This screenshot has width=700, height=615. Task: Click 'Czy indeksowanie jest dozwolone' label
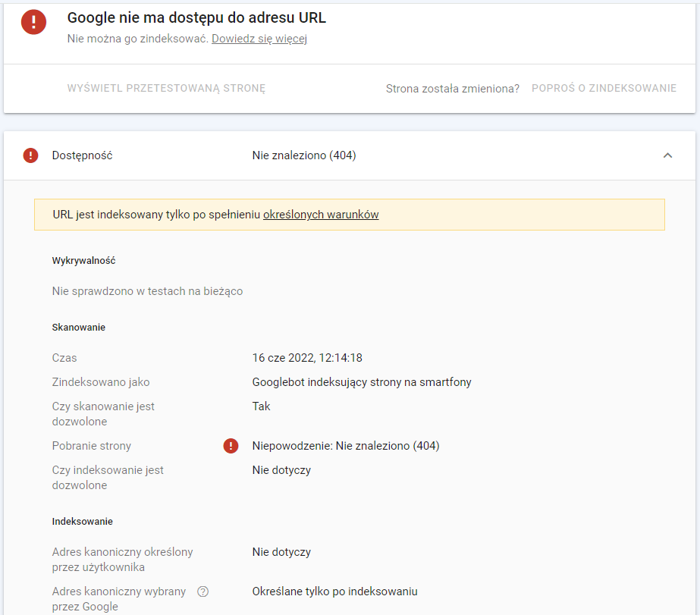[108, 478]
